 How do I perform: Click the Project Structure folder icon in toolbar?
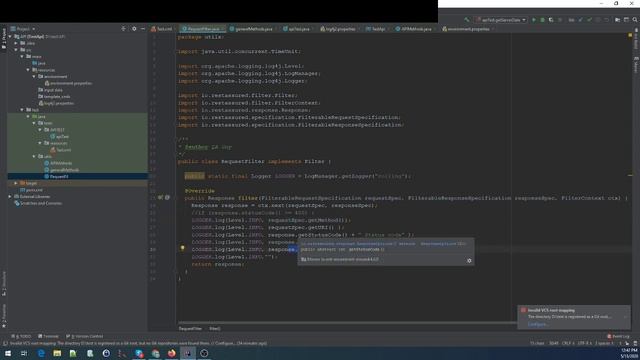coord(617,20)
